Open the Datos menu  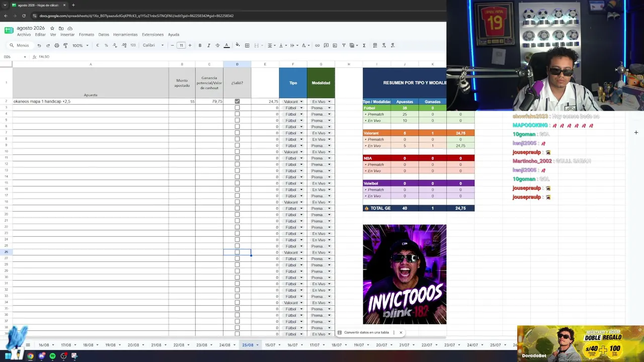[x=104, y=35]
